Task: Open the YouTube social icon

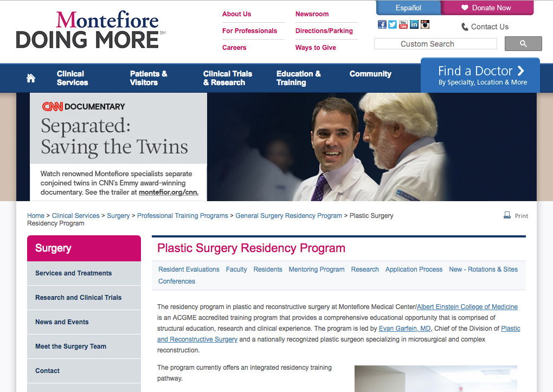Action: click(403, 24)
